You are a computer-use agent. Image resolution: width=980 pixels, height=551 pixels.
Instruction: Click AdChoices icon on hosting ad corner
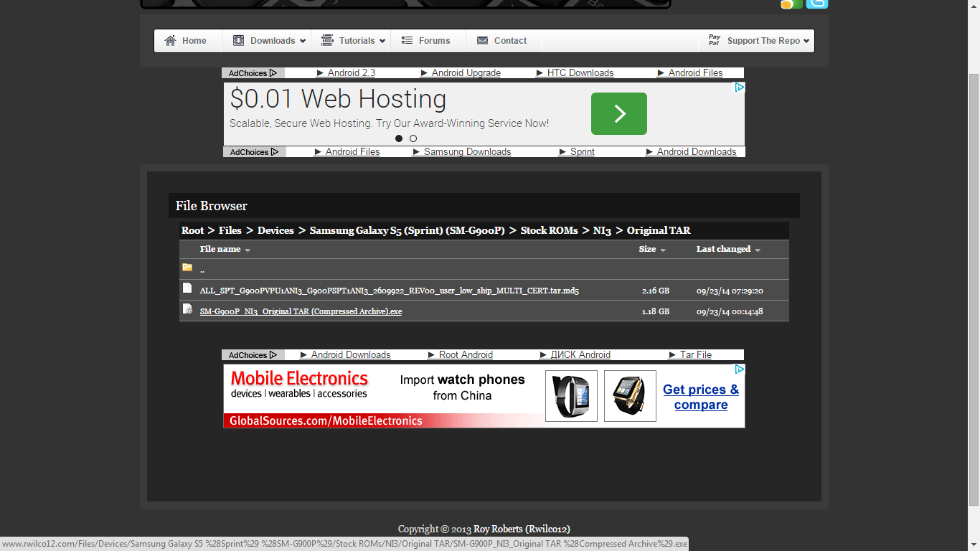click(739, 88)
